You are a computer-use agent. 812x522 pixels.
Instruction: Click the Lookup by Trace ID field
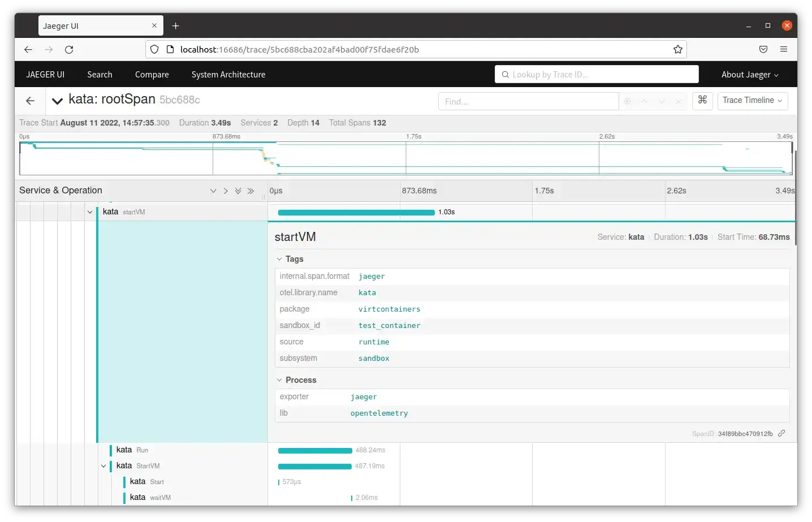599,75
